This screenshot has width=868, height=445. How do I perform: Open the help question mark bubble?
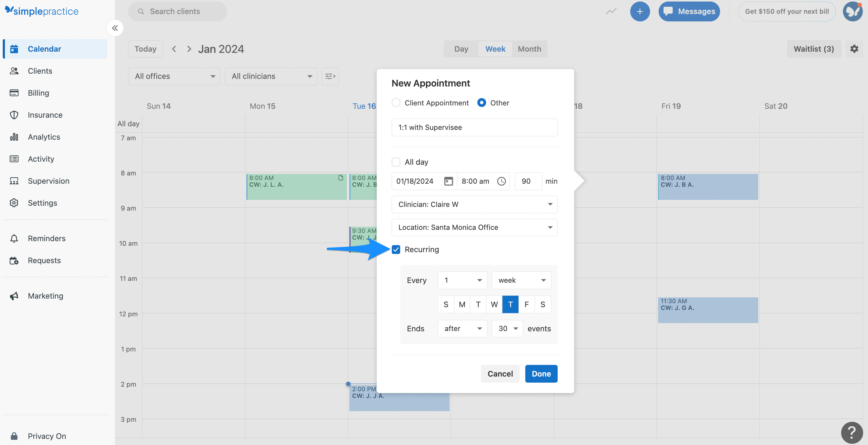852,432
